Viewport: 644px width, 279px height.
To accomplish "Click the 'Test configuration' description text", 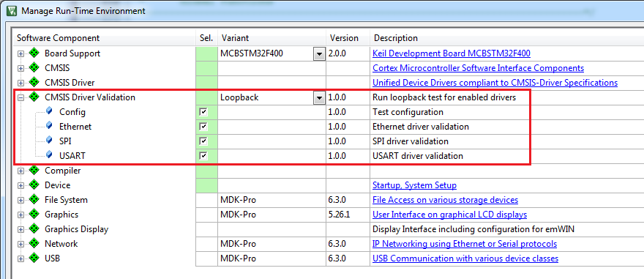I will 408,112.
